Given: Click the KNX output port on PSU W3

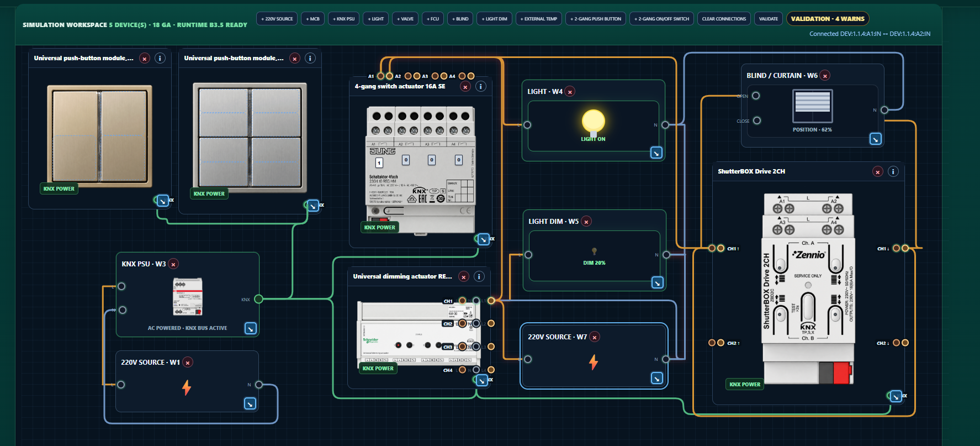Looking at the screenshot, I should pos(258,299).
